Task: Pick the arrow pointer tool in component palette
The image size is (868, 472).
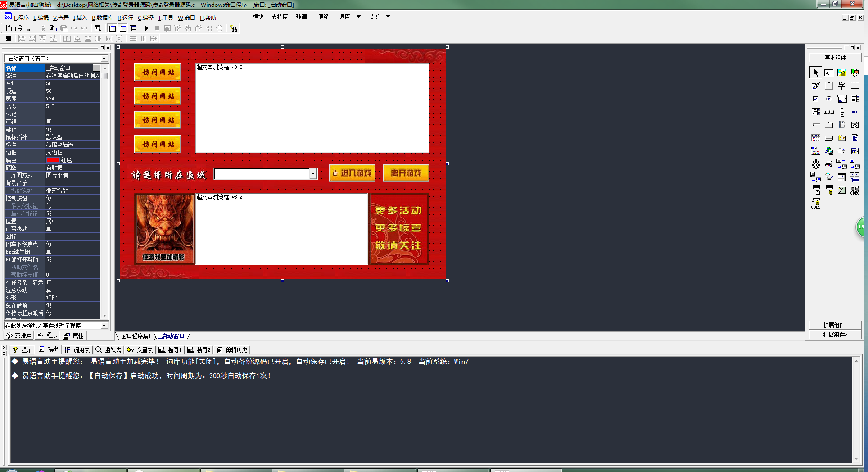Action: [816, 73]
